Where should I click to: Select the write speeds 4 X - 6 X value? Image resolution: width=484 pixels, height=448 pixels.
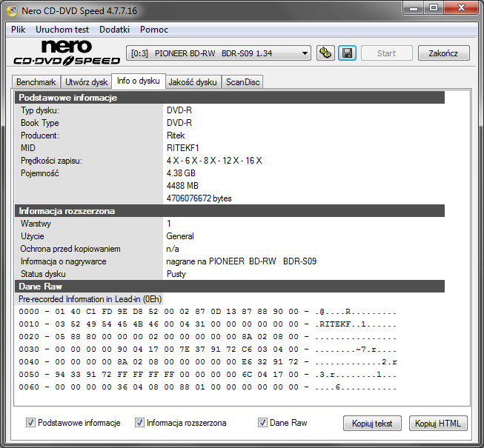click(x=214, y=161)
